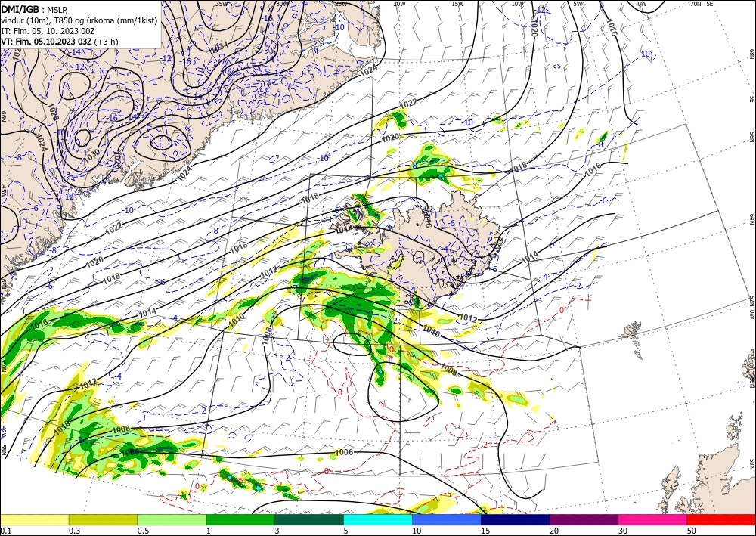The height and width of the screenshot is (536, 756).
Task: Click the legend value "0.3"
Action: 74,531
